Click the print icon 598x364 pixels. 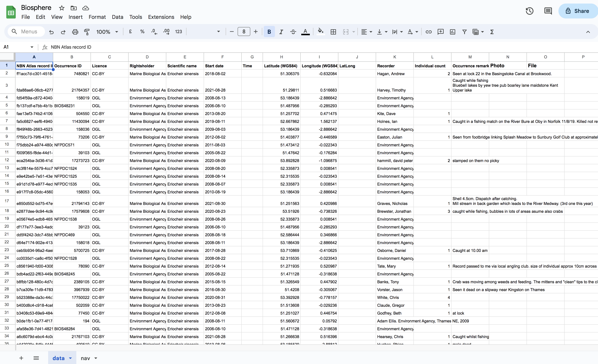[x=75, y=32]
